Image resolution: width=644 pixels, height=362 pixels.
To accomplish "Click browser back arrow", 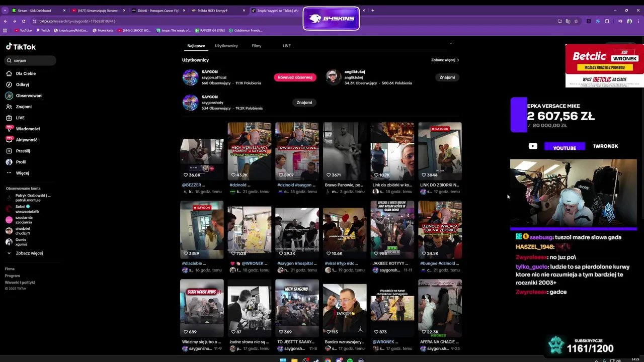I will [x=6, y=21].
